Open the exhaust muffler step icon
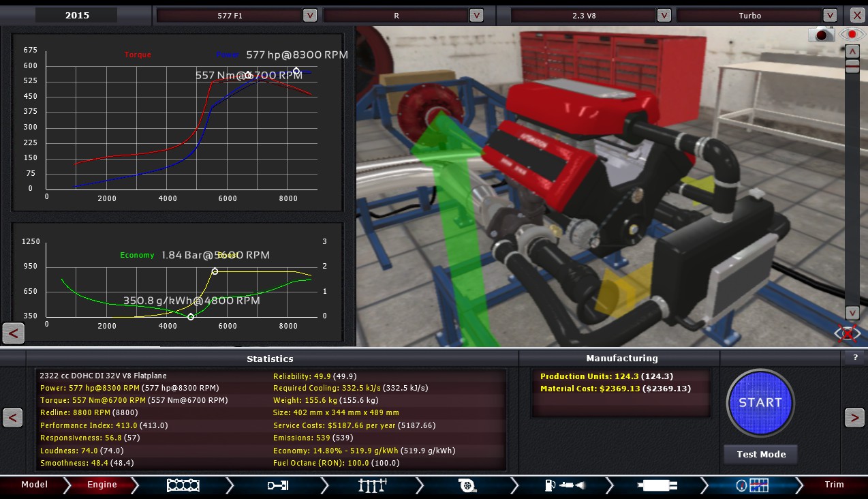This screenshot has height=499, width=868. pos(657,485)
